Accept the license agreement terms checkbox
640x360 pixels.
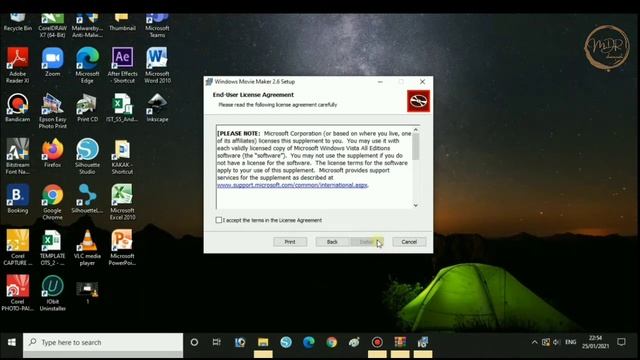tap(219, 220)
